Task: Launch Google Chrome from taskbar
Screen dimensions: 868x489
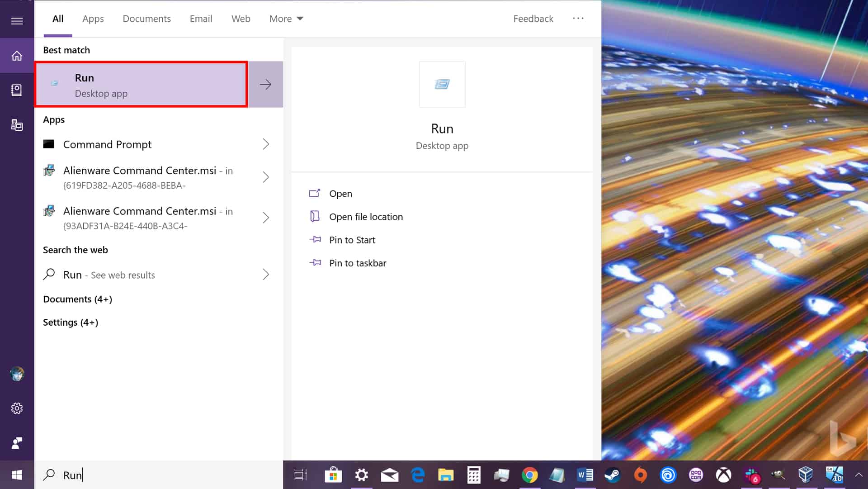Action: point(529,475)
